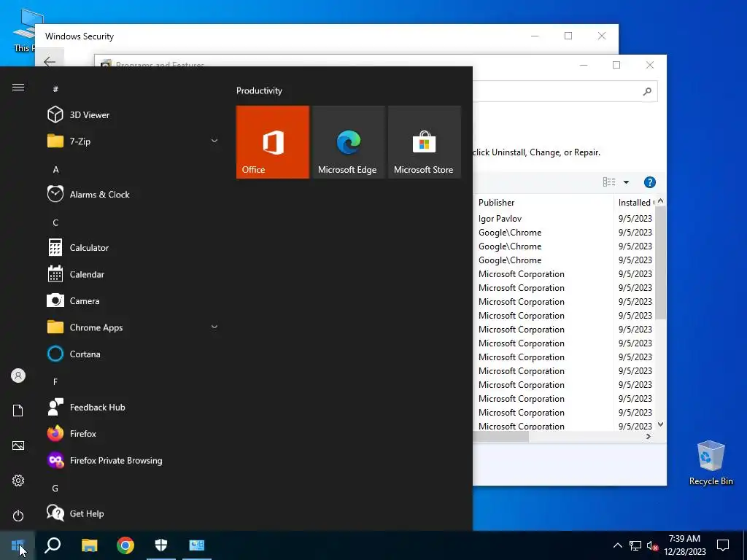Click the taskbar clock showing 7:39 AM

coord(684,545)
